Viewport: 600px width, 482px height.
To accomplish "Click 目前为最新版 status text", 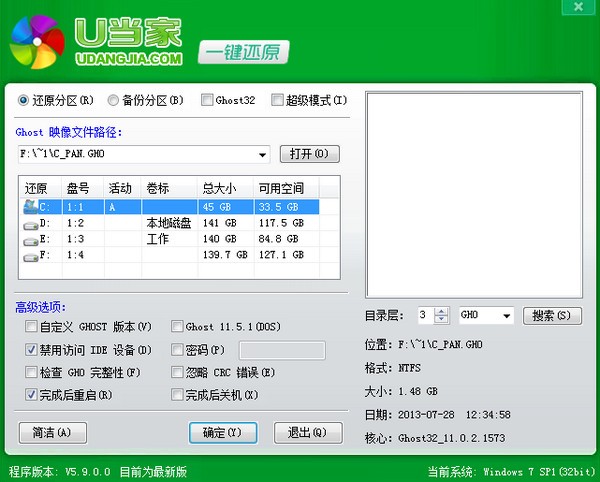I will (x=153, y=472).
